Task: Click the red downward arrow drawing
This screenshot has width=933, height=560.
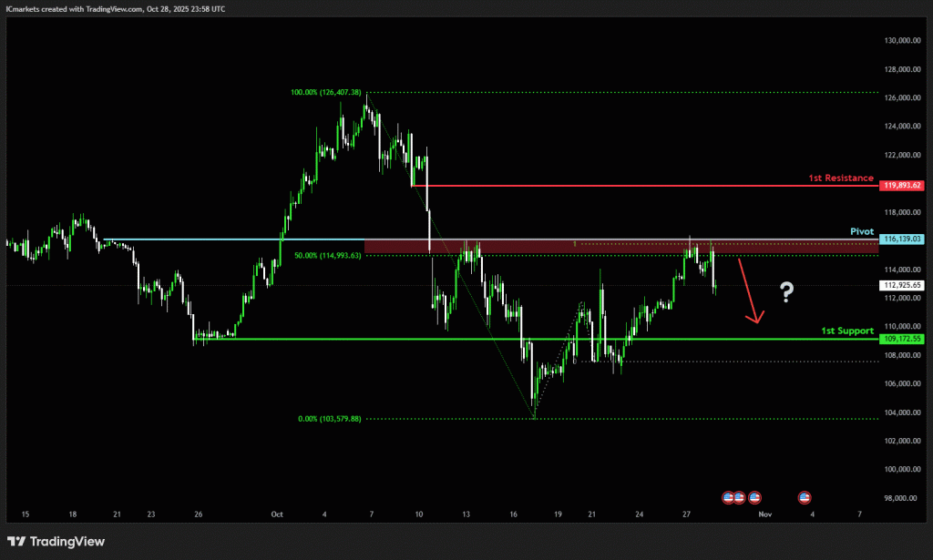Action: (747, 291)
